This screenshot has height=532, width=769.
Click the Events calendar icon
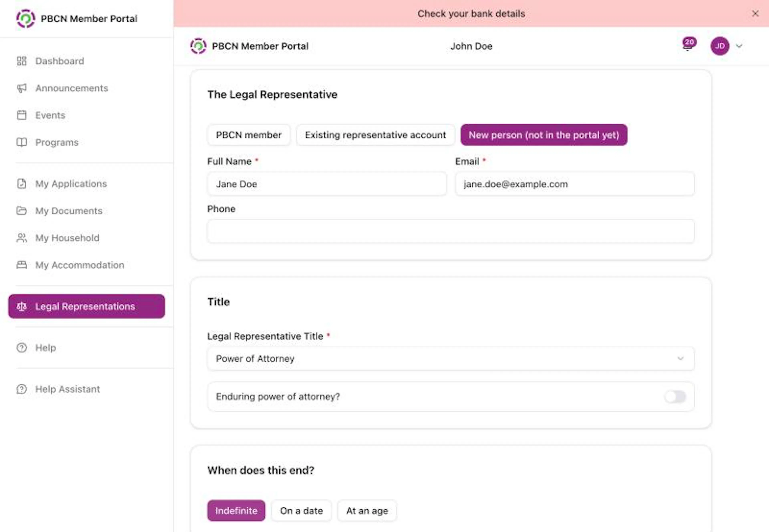coord(22,115)
